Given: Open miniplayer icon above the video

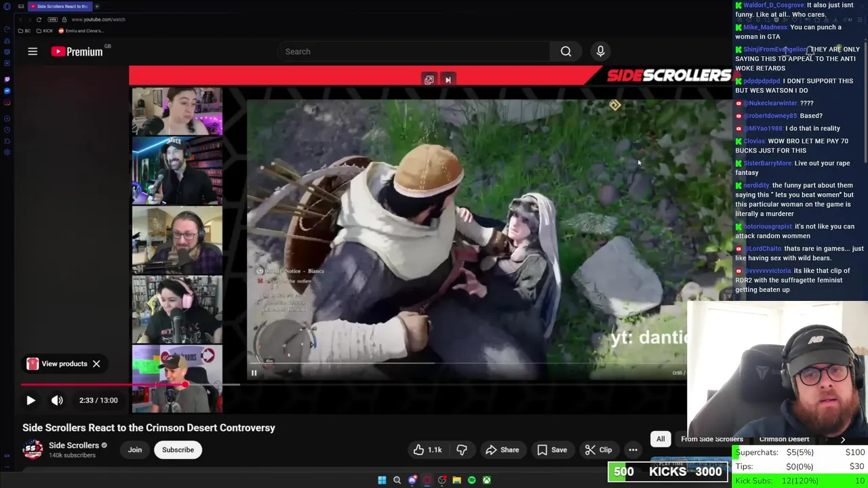Looking at the screenshot, I should tap(429, 80).
